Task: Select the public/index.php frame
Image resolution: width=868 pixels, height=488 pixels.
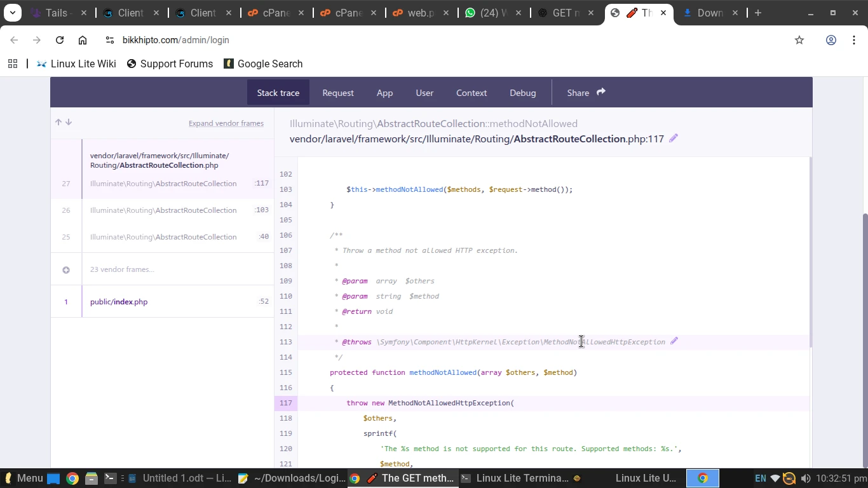Action: (119, 302)
